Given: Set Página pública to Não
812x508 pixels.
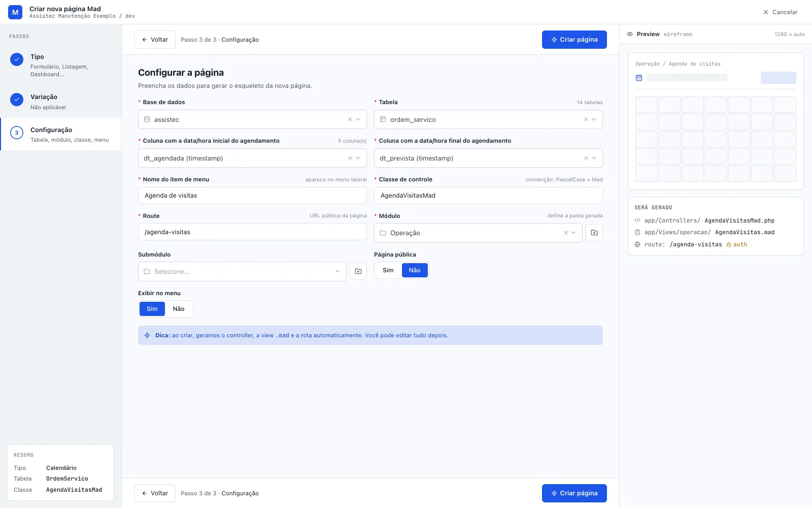Looking at the screenshot, I should click(x=415, y=270).
